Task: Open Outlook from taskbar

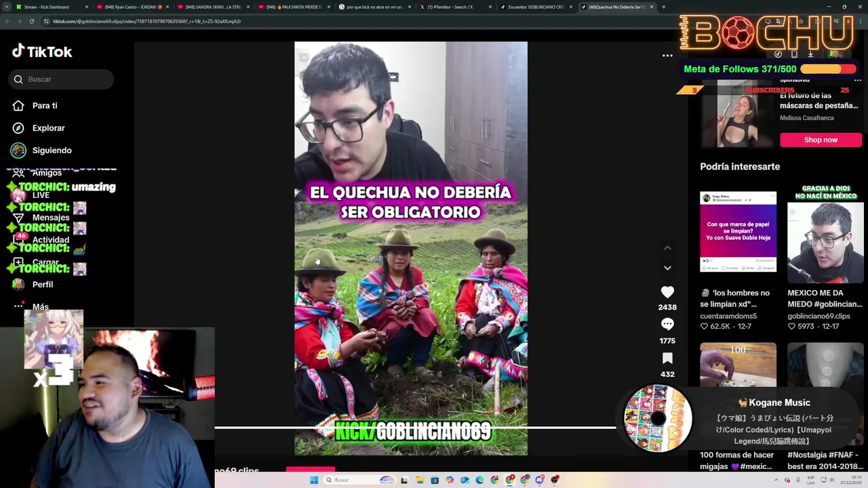Action: point(465,480)
